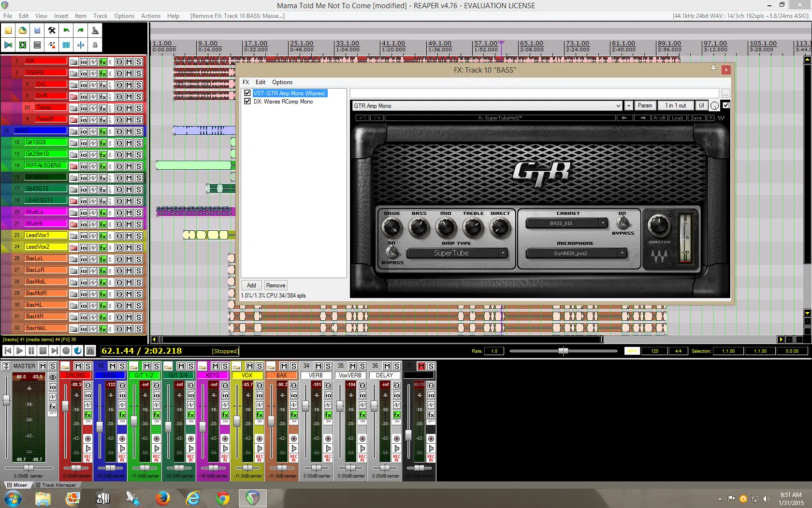Solo the DRUMS mixer channel
This screenshot has height=508, width=812.
pos(88,366)
